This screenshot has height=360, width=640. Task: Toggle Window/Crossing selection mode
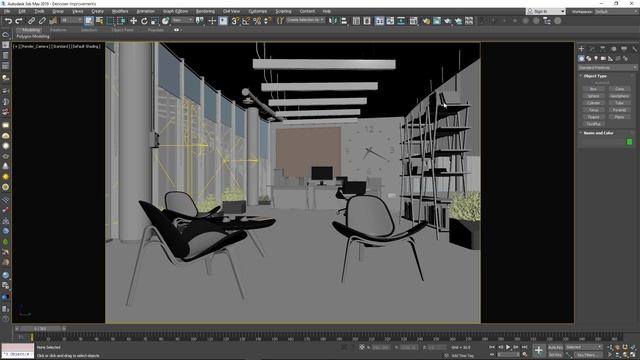(121, 21)
